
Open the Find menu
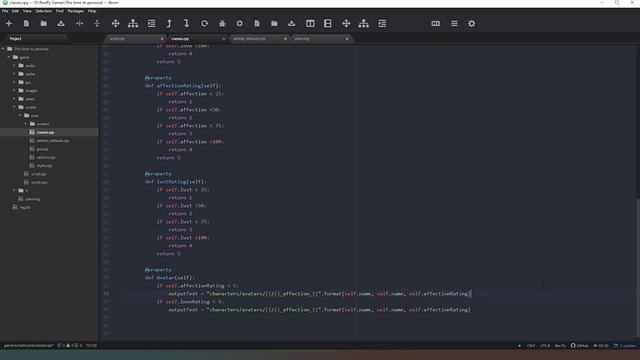60,11
